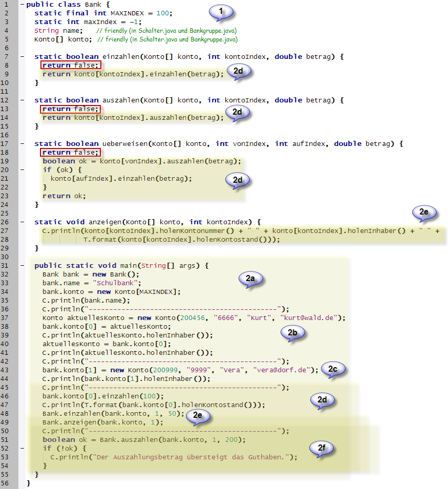Click the 2f callout bubble

coord(321,449)
